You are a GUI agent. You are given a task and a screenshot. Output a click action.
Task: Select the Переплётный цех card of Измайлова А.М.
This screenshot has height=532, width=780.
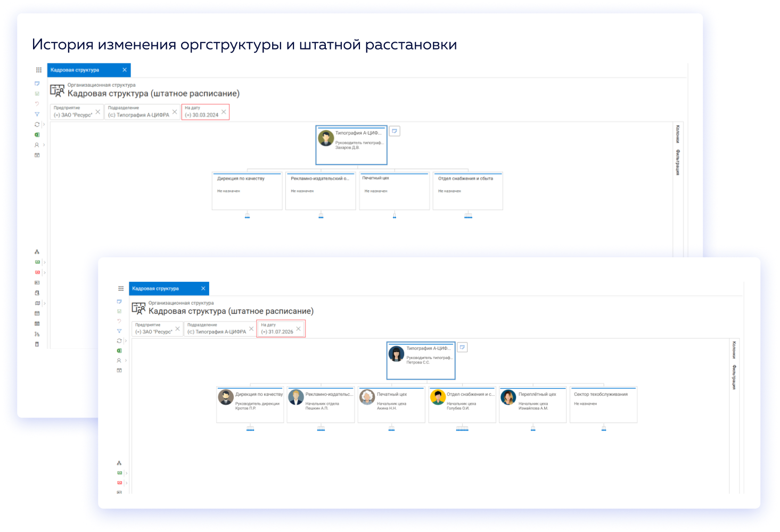(x=533, y=405)
